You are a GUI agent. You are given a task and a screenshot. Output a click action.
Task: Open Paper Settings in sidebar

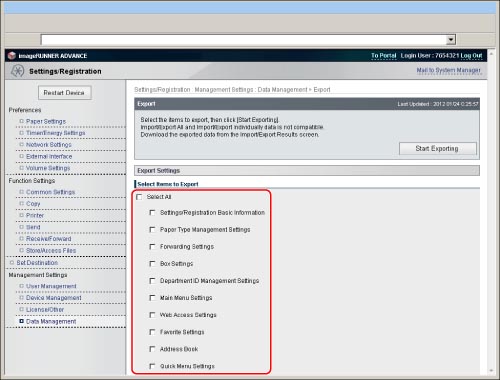click(x=46, y=121)
